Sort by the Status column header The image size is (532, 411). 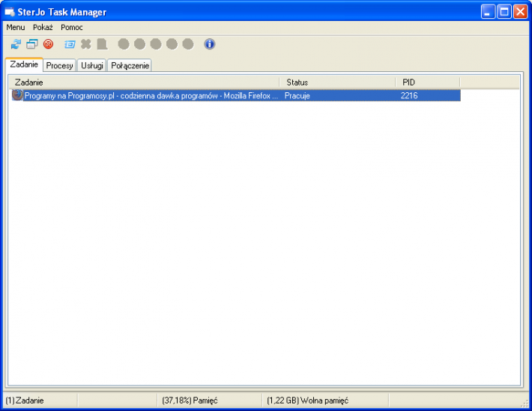click(338, 82)
